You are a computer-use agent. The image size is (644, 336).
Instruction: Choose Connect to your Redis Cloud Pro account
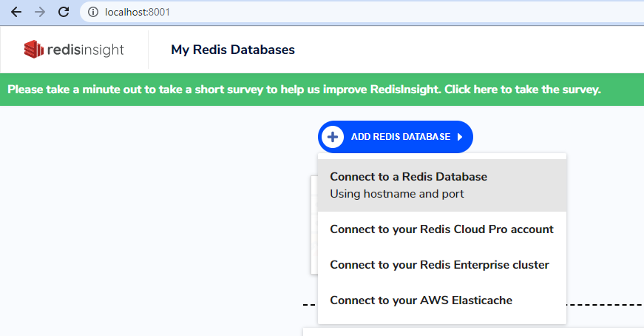click(x=442, y=229)
